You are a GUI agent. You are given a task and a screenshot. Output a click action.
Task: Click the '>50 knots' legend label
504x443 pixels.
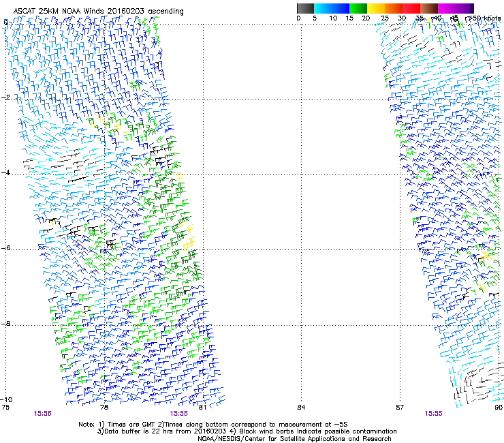tap(486, 18)
